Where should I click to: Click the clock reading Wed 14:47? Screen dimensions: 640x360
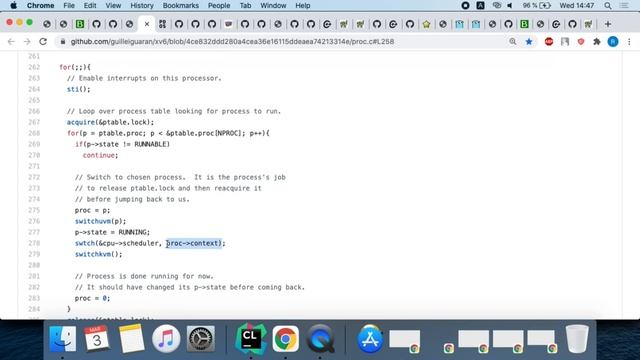[576, 6]
